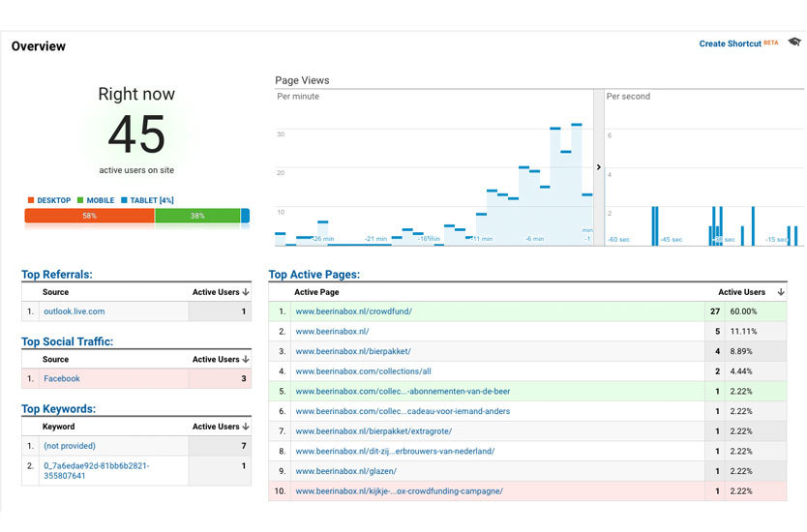
Task: Select the outlook.live.com referral source
Action: [x=74, y=311]
